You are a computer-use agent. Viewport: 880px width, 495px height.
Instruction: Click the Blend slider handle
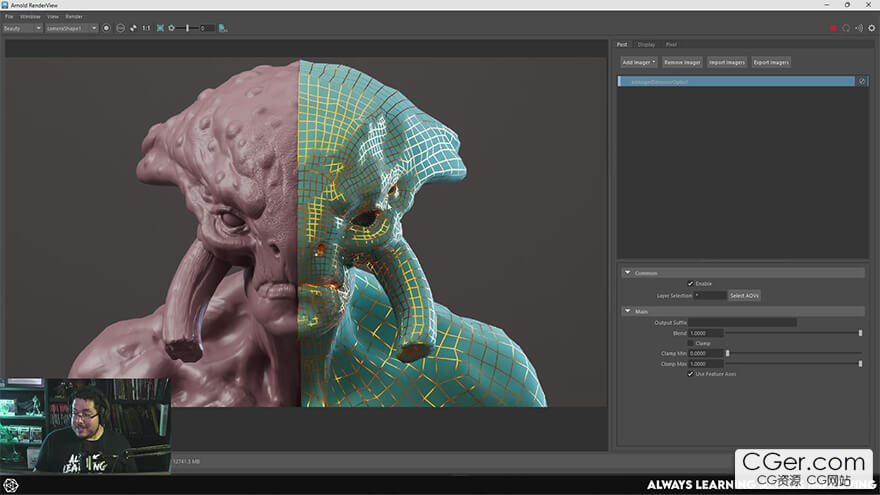(x=860, y=333)
